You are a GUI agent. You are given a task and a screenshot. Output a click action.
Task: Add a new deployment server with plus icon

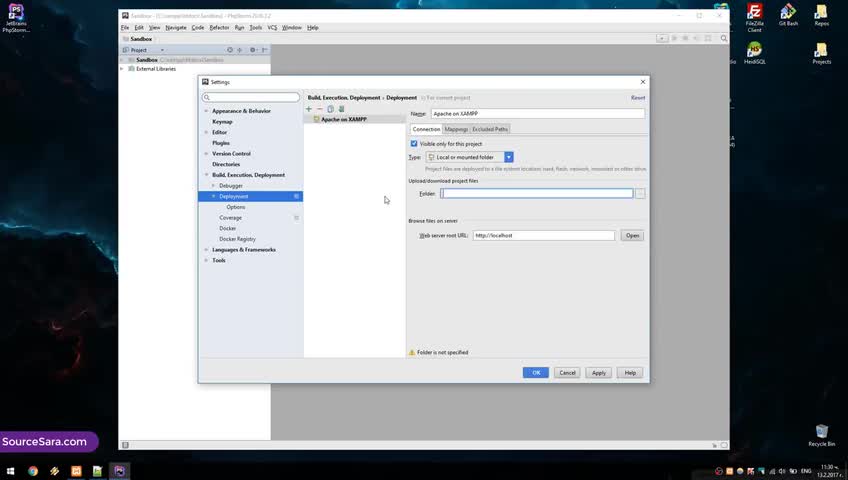click(309, 109)
